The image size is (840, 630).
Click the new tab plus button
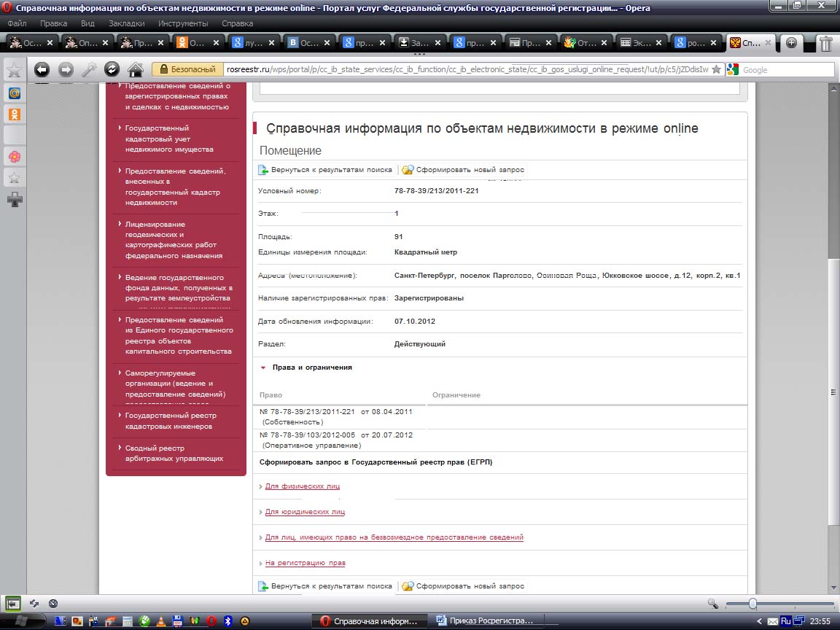791,43
